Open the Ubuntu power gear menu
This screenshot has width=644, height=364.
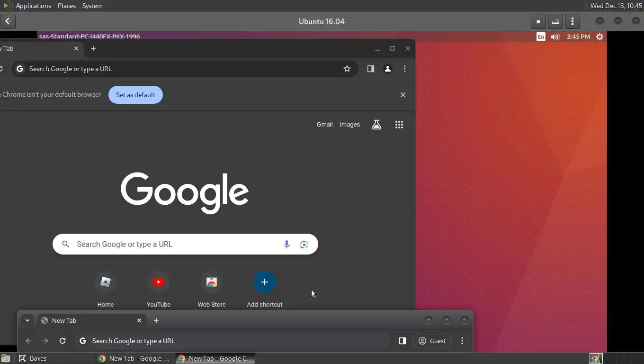point(599,36)
